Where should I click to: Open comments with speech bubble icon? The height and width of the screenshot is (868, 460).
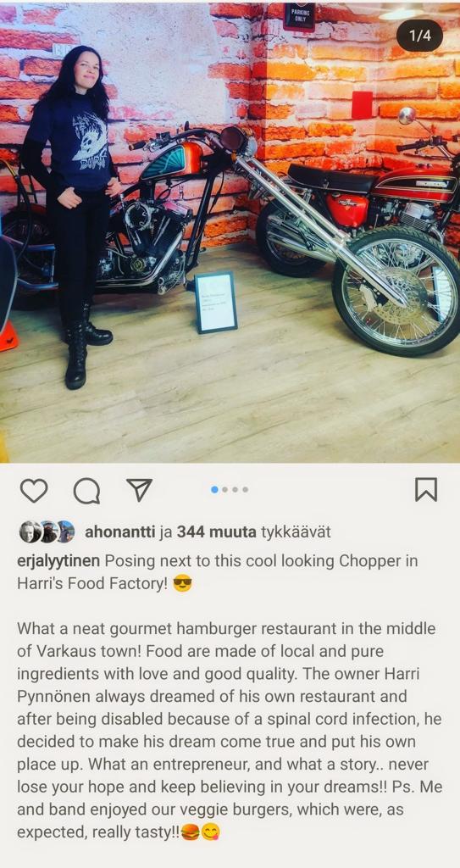[x=86, y=490]
